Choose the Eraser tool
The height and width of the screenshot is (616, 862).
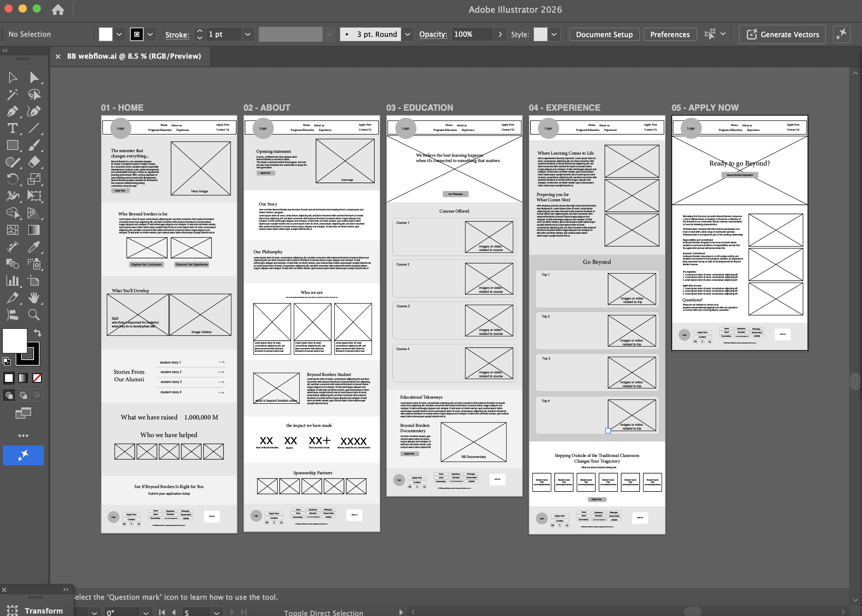34,162
